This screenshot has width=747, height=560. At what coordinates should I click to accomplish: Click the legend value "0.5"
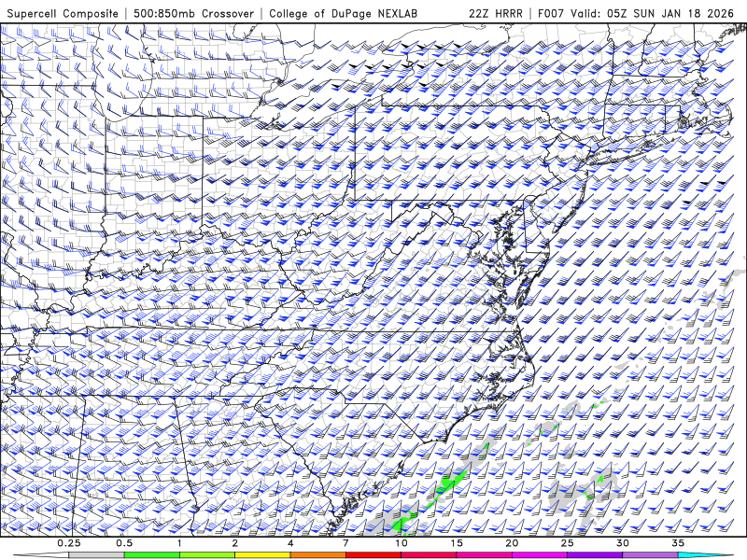[x=124, y=543]
